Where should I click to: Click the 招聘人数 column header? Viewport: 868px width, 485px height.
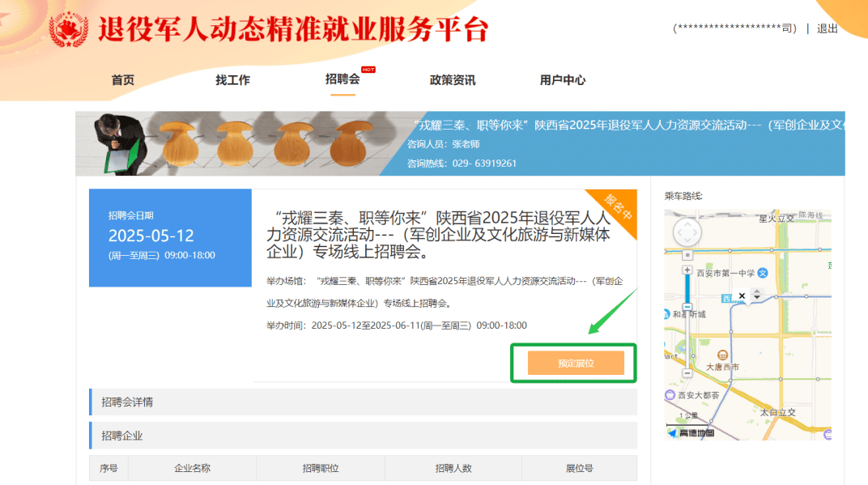coord(453,468)
